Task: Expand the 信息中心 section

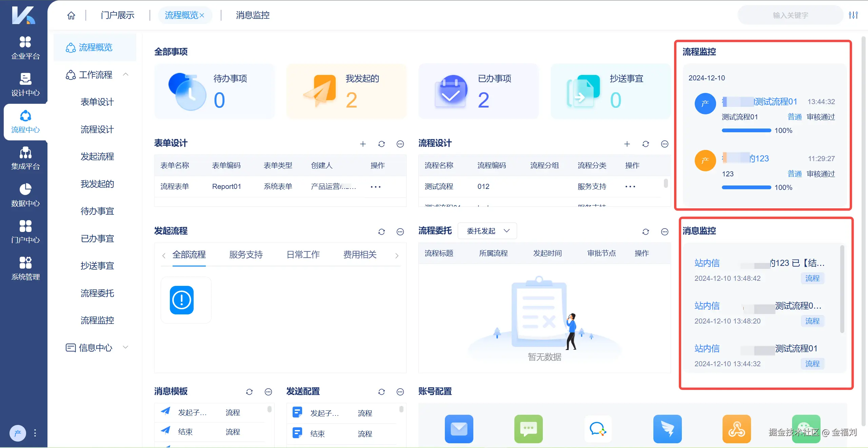Action: pyautogui.click(x=125, y=347)
